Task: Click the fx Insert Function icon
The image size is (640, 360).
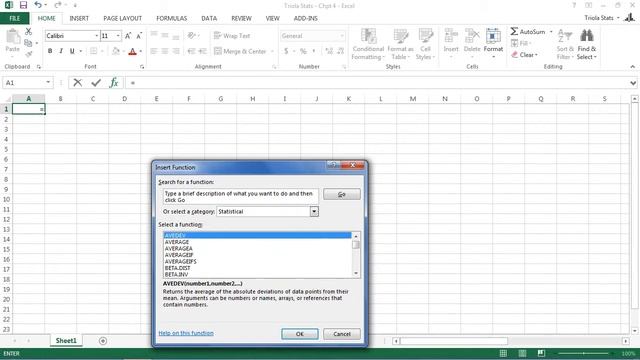Action: pyautogui.click(x=114, y=83)
